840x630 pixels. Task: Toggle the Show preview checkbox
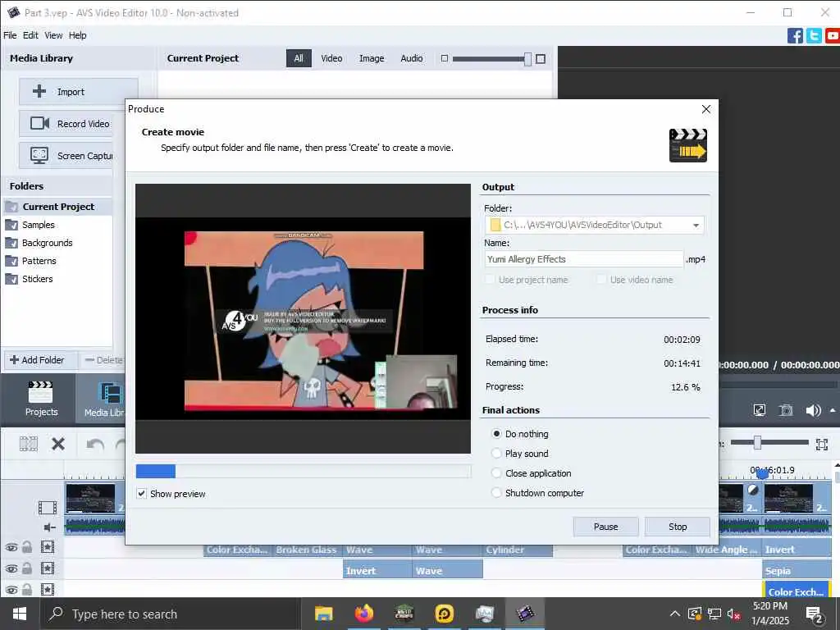pos(141,493)
